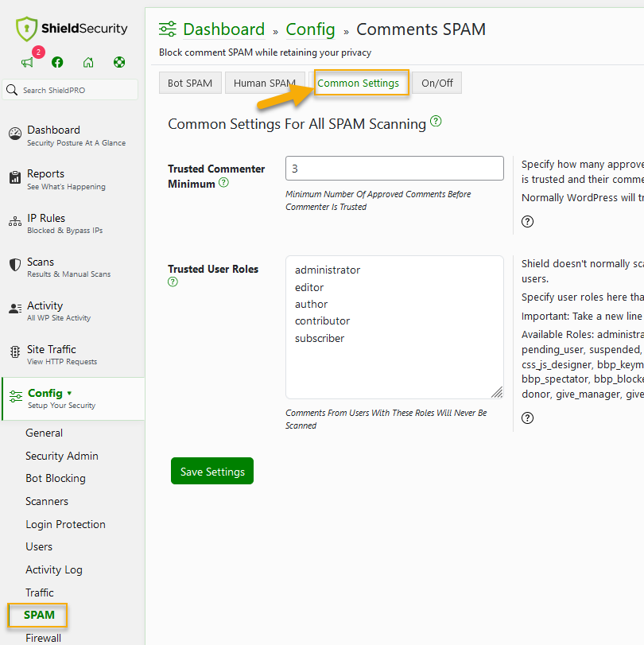
Task: Click sliders icon beside Dashboard breadcrumb
Action: click(x=168, y=29)
